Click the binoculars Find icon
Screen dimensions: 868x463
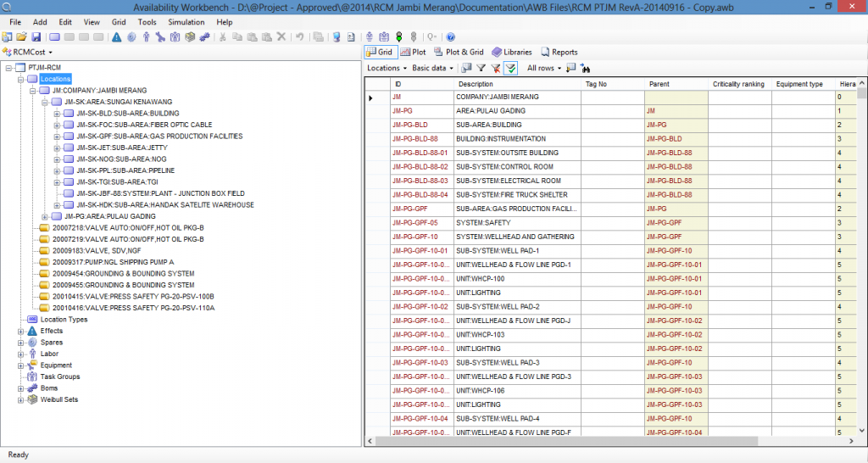[x=585, y=68]
